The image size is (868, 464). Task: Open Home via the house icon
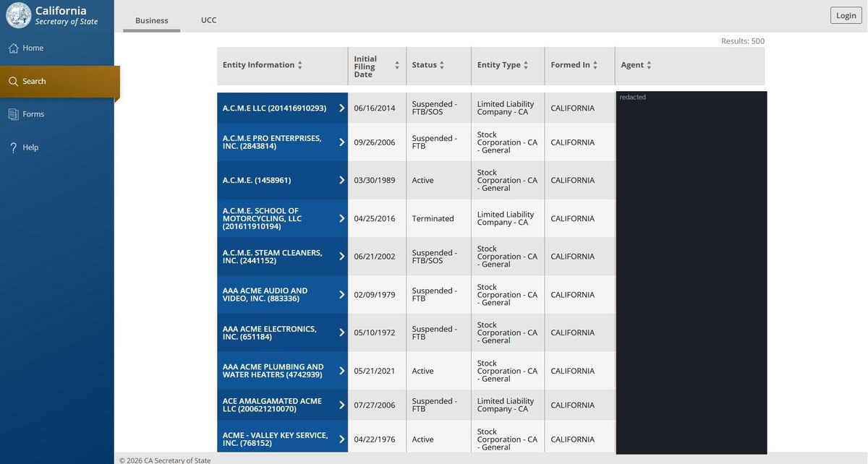click(x=13, y=48)
